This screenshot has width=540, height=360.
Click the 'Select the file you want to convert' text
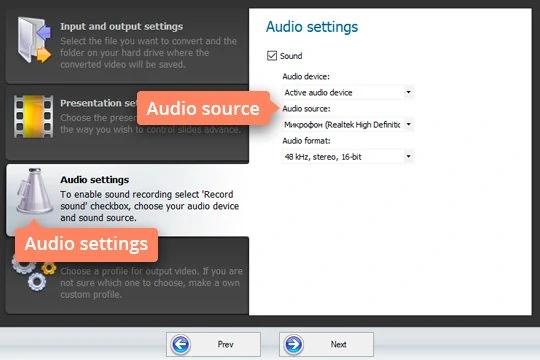pyautogui.click(x=148, y=53)
